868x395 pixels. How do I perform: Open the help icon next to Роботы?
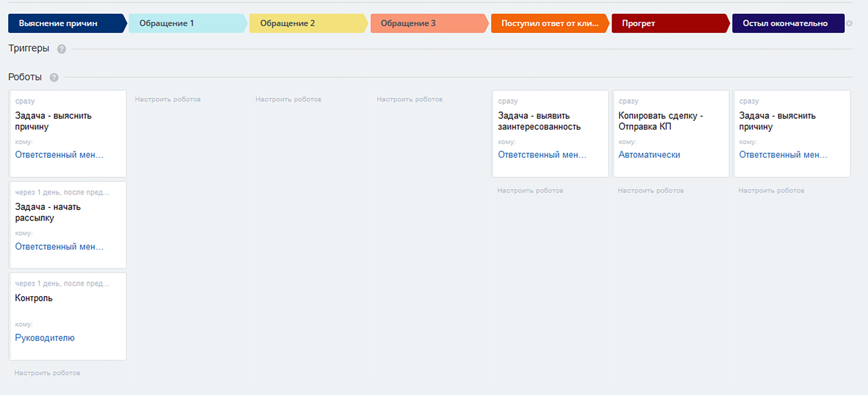coord(54,77)
